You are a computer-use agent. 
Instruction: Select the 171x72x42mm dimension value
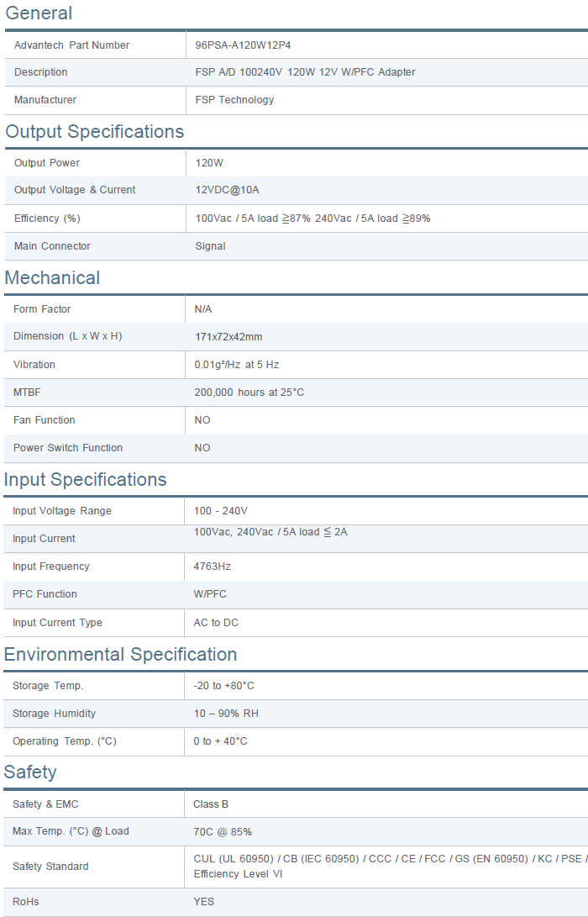[228, 337]
